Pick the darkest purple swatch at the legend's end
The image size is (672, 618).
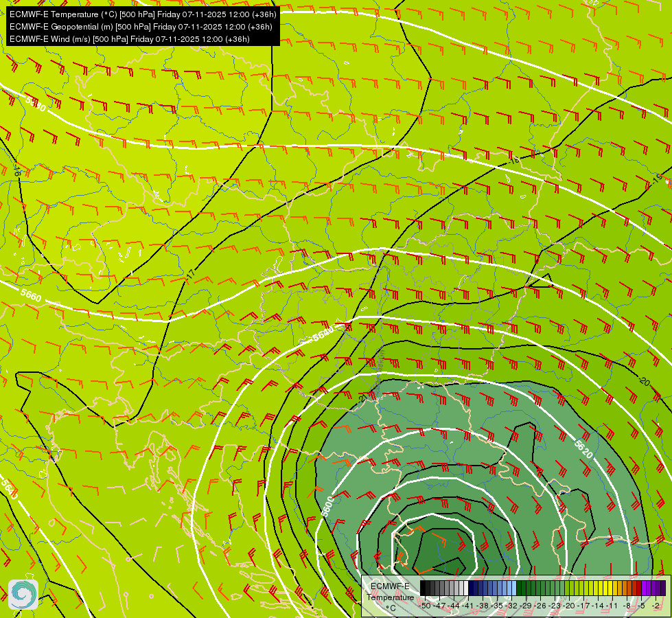(x=664, y=588)
